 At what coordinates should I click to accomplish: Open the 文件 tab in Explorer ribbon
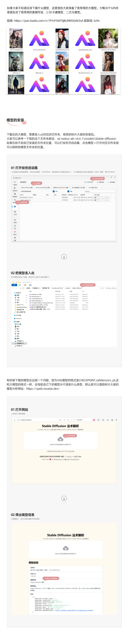pyautogui.click(x=14, y=285)
